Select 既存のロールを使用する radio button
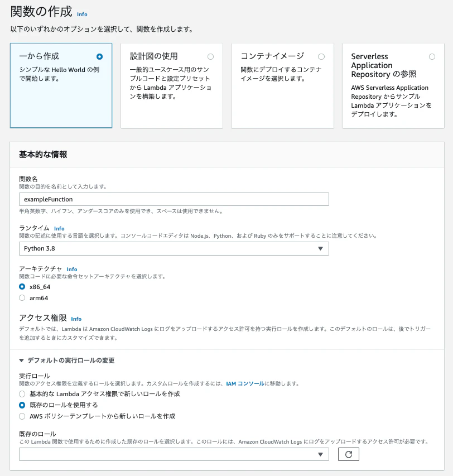The height and width of the screenshot is (476, 453). pos(22,405)
